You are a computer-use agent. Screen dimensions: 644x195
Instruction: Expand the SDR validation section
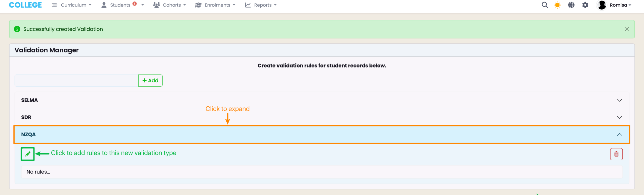coord(321,117)
